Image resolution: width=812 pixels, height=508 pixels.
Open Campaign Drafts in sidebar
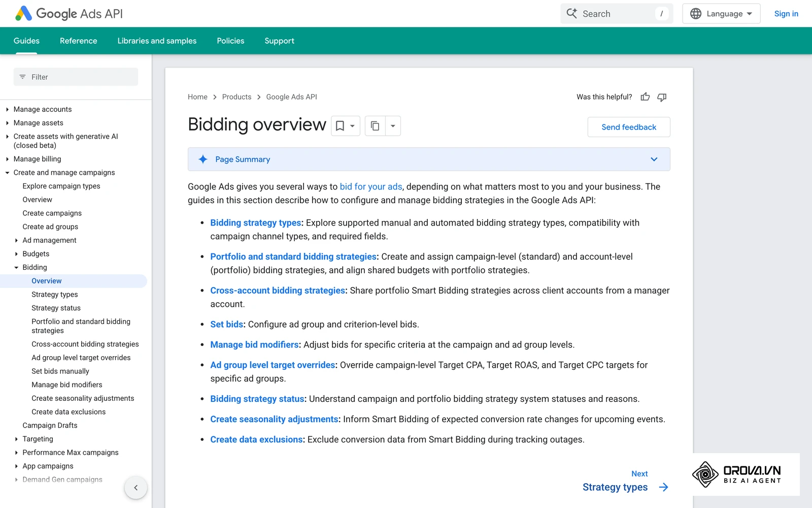(50, 426)
